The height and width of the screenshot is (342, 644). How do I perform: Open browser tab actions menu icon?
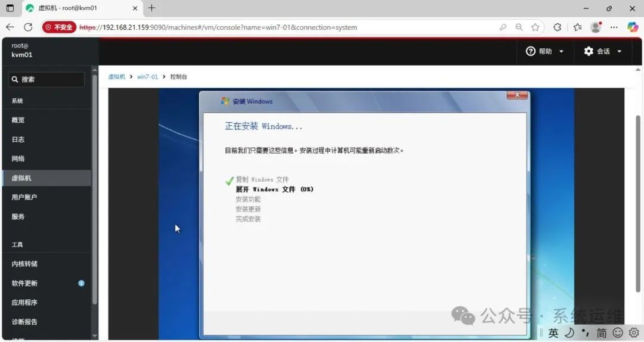coord(10,8)
